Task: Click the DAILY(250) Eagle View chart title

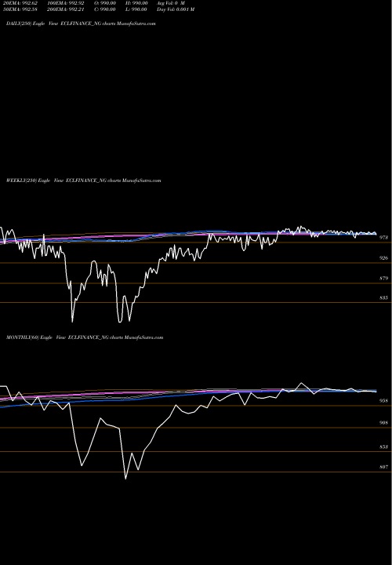Action: pos(81,24)
